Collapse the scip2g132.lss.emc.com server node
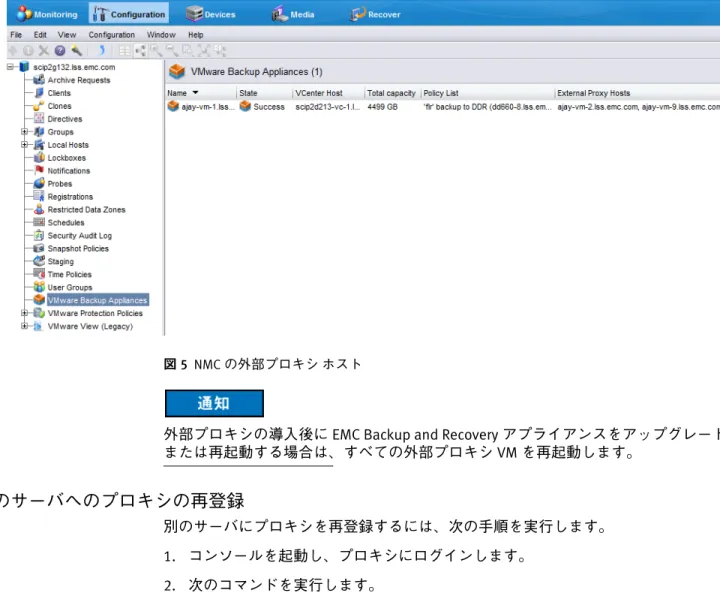The width and height of the screenshot is (720, 599). (x=10, y=67)
